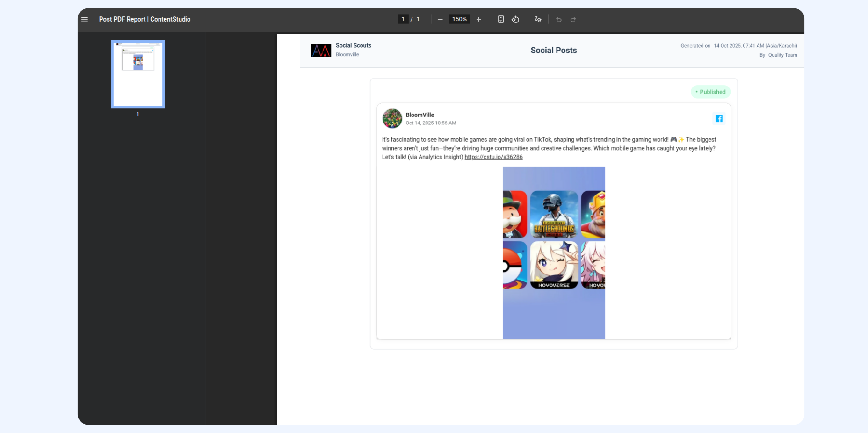
Task: Click the 'Bloomville' text under Social Scouts
Action: point(347,54)
